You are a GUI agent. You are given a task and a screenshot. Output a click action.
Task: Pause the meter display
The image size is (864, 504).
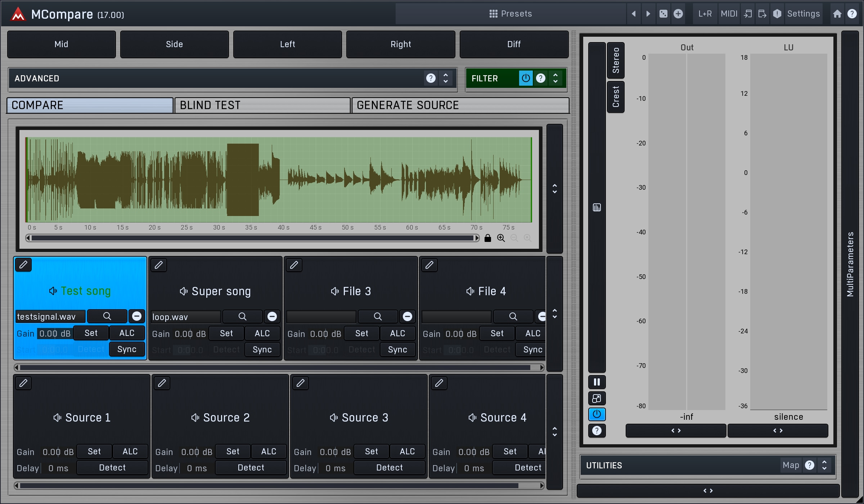pos(597,382)
